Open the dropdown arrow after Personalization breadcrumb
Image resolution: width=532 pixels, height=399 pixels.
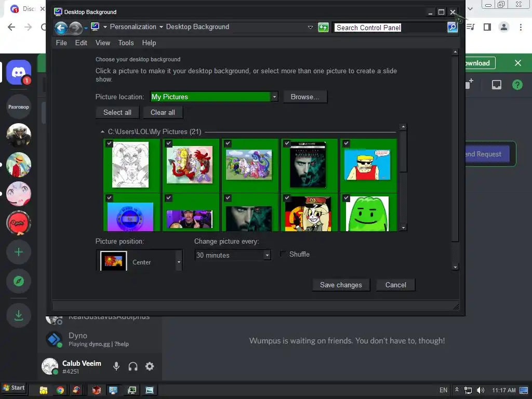161,27
